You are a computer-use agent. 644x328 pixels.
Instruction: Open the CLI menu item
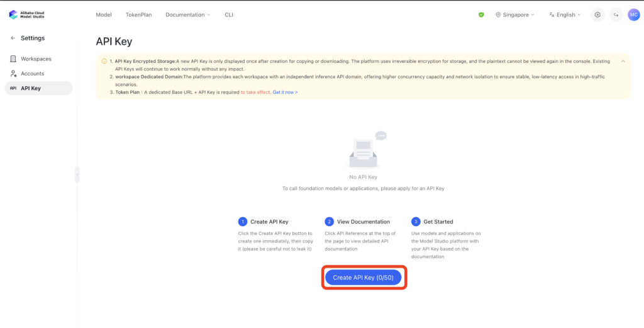point(229,15)
